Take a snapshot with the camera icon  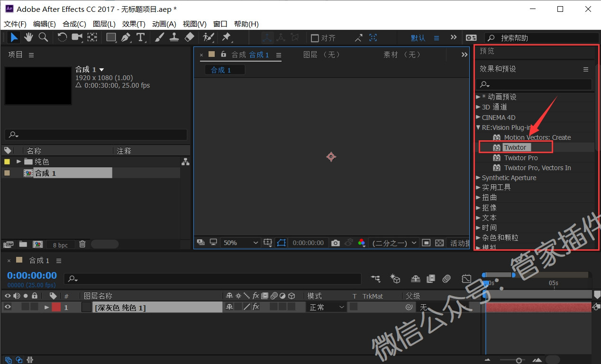[336, 243]
